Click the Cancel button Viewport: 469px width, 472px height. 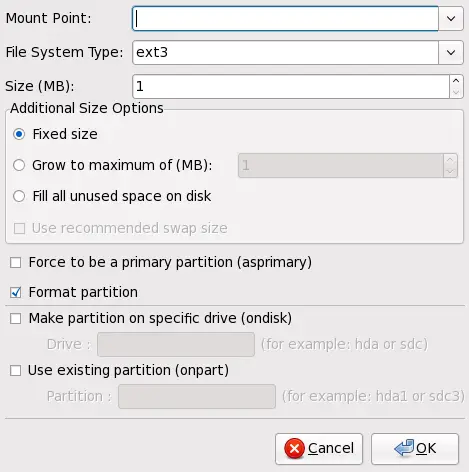coord(319,449)
